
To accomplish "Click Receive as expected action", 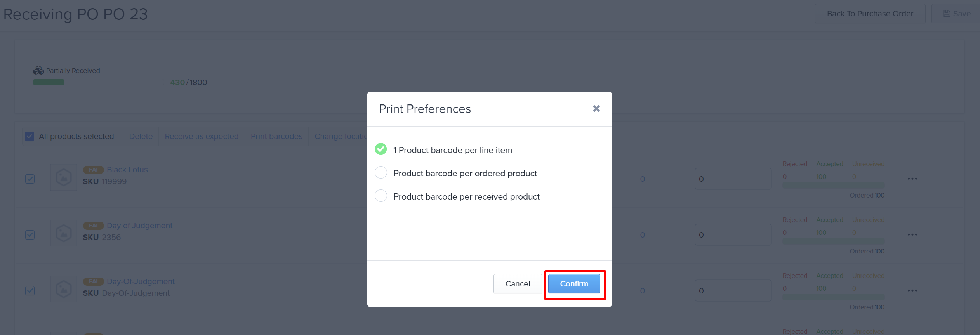I will (202, 136).
